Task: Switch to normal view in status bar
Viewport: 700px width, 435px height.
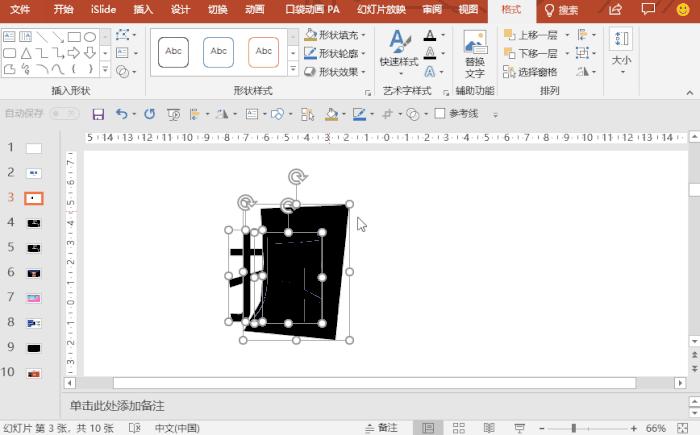Action: click(x=428, y=428)
